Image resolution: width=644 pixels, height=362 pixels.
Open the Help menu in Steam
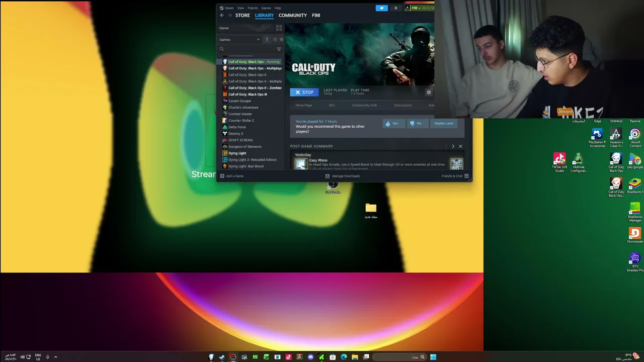[278, 8]
